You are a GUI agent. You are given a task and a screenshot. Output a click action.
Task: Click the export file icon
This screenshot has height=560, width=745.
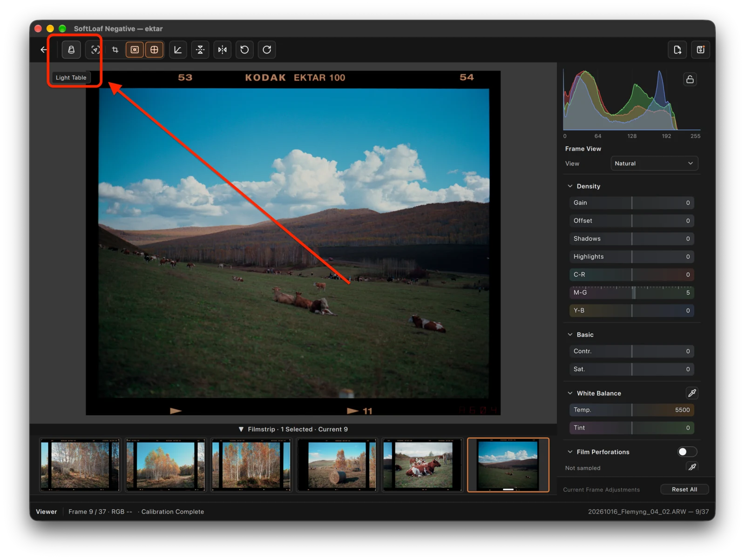(677, 50)
